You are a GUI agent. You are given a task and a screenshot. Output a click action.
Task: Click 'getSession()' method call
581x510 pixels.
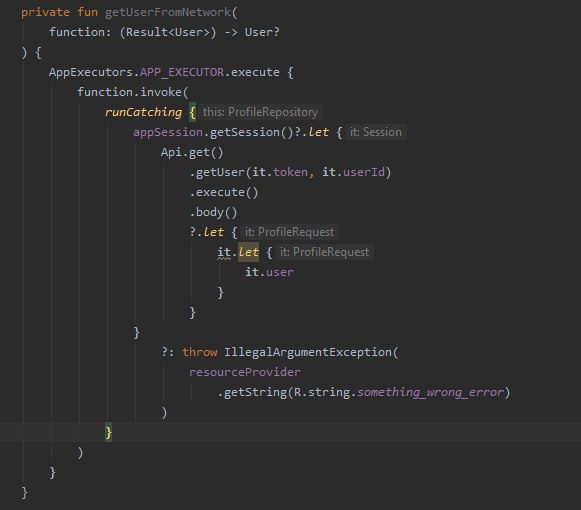point(252,132)
